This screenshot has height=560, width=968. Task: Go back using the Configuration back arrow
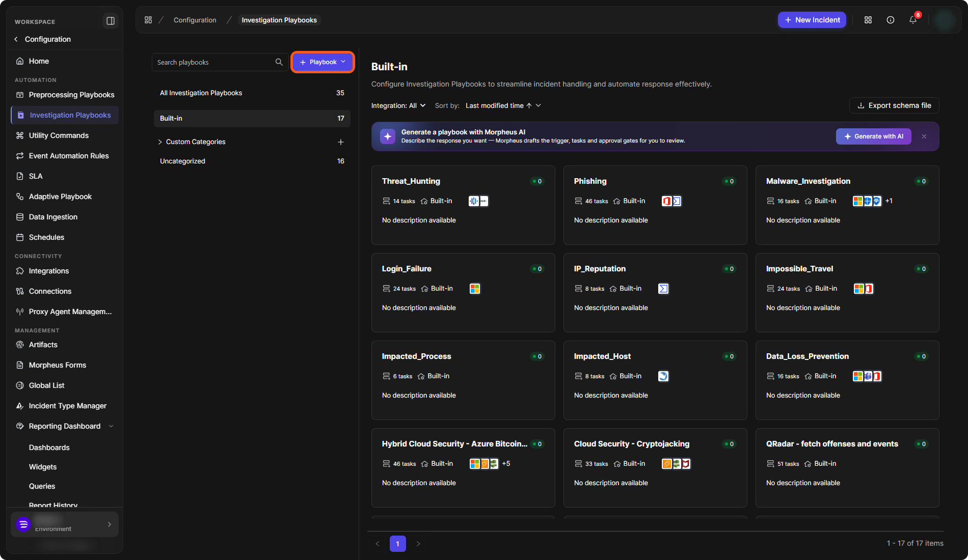pyautogui.click(x=16, y=39)
